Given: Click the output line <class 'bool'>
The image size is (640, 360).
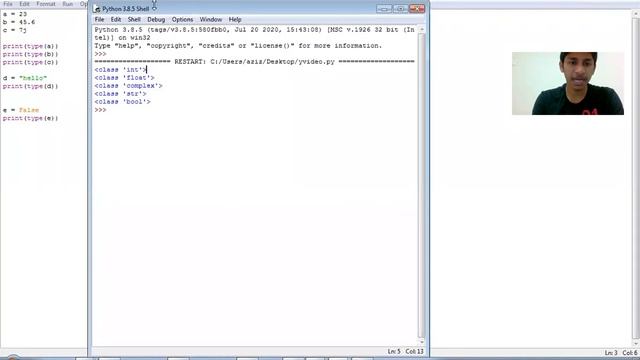Looking at the screenshot, I should tap(122, 102).
